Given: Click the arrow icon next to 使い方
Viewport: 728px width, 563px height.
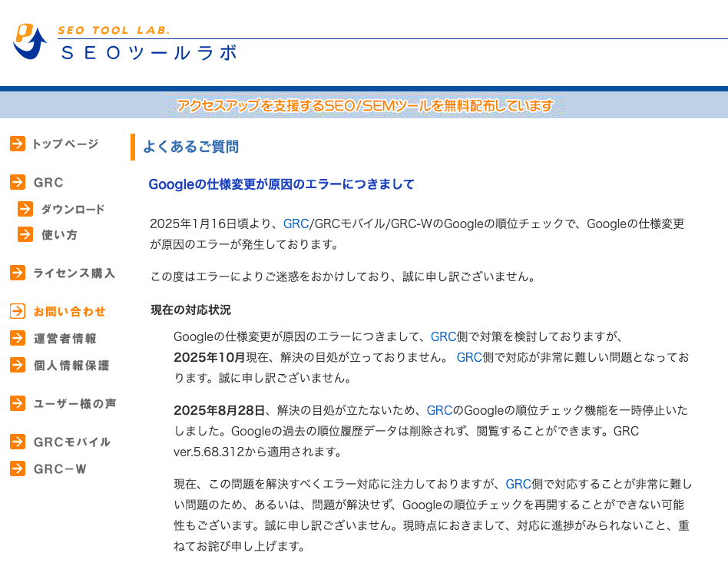Looking at the screenshot, I should click(25, 234).
